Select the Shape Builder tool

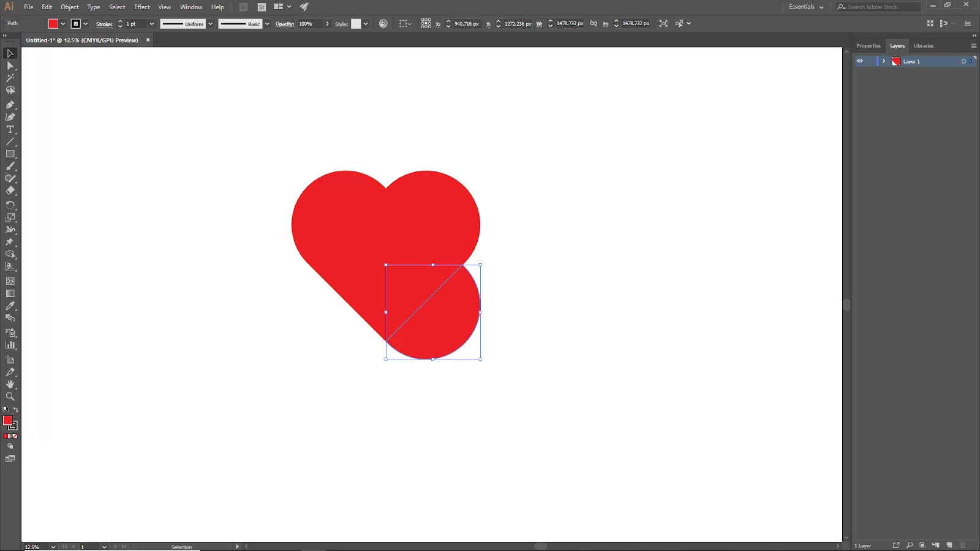tap(10, 254)
